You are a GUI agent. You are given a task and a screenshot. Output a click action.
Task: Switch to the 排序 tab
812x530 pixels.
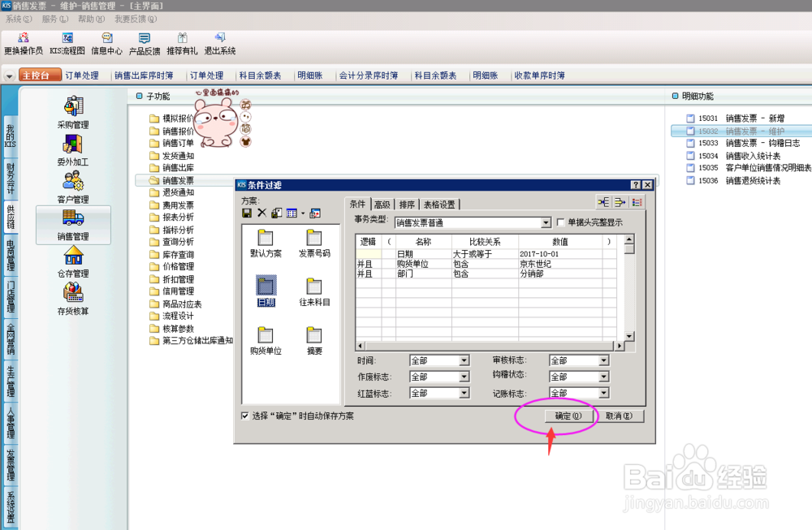407,205
